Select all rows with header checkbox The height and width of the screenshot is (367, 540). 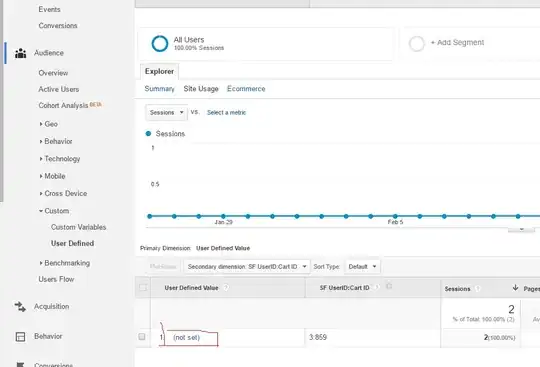coord(143,287)
